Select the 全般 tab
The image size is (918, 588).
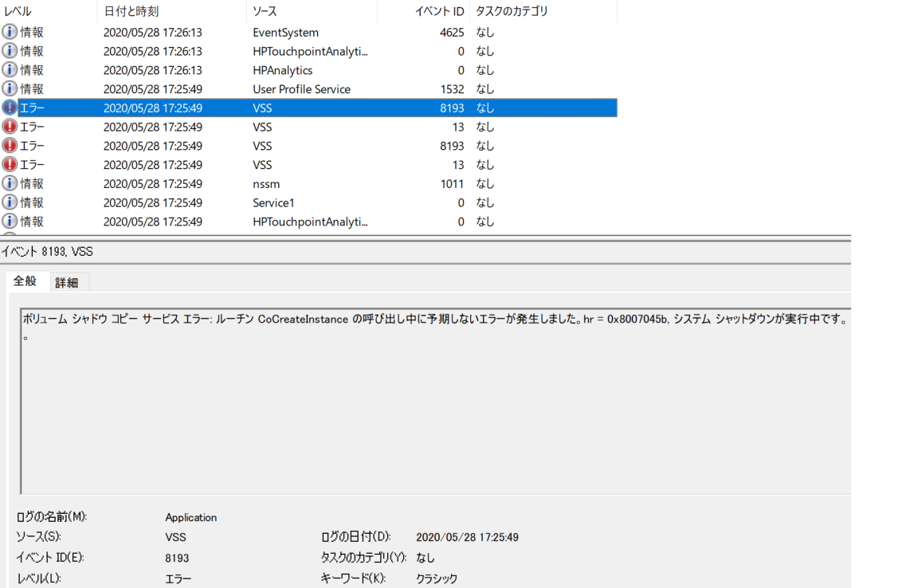(x=25, y=281)
